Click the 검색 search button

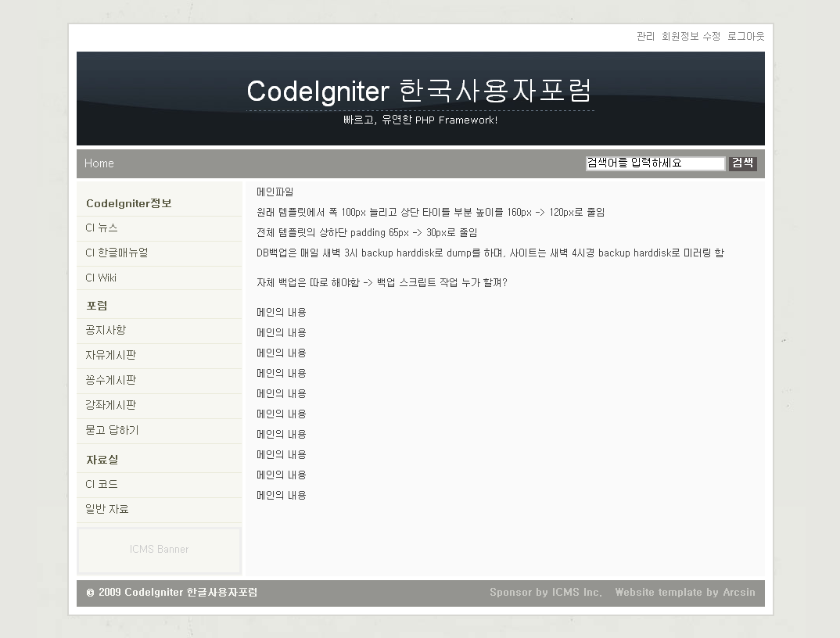[x=742, y=163]
